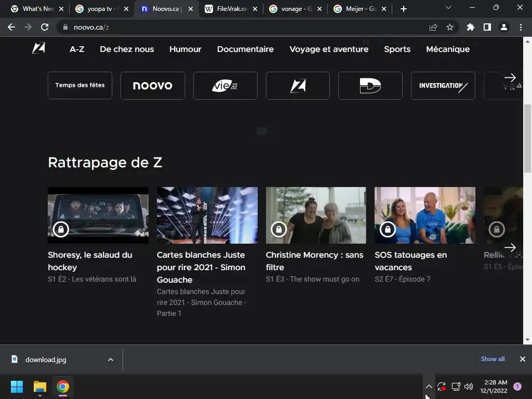532x399 pixels.
Task: Open Shoresy, le salaud du hockey title
Action: click(90, 261)
